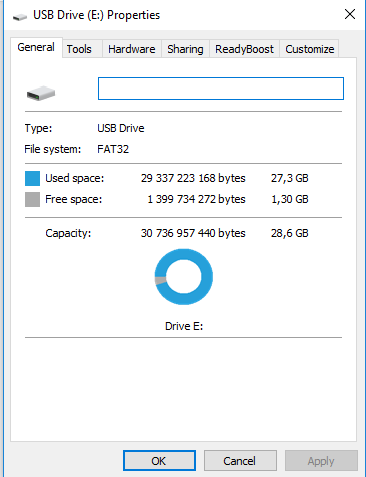Click the 'Type:' label

point(38,128)
